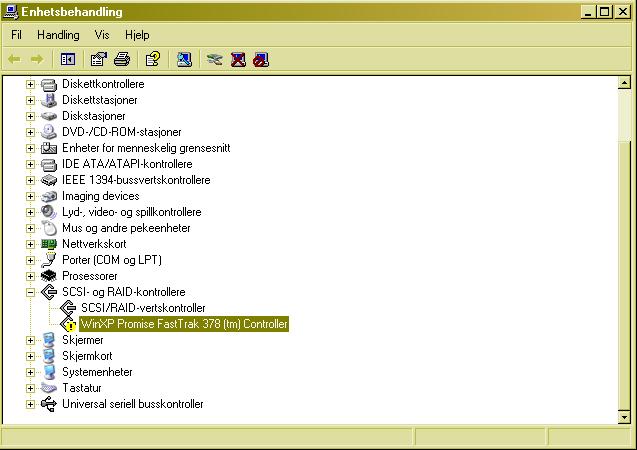Expand the Nettverkskort node
637x450 pixels.
pos(30,244)
